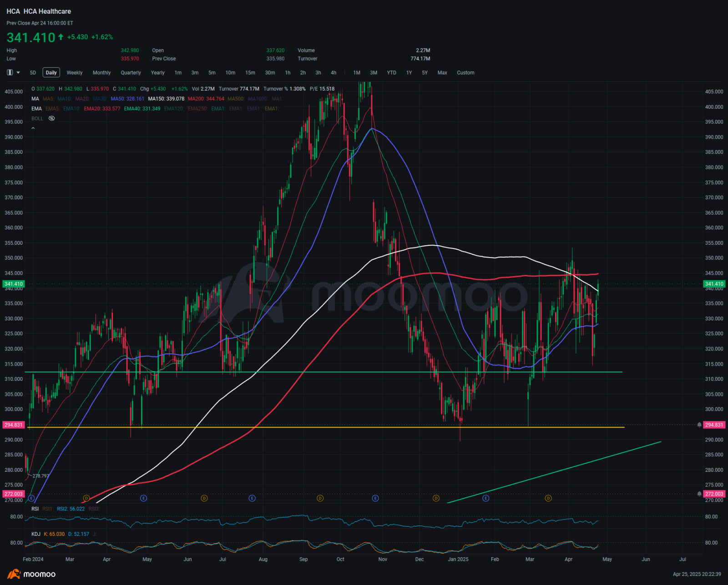
Task: Click the dividend marker in December 2024
Action: tap(436, 498)
